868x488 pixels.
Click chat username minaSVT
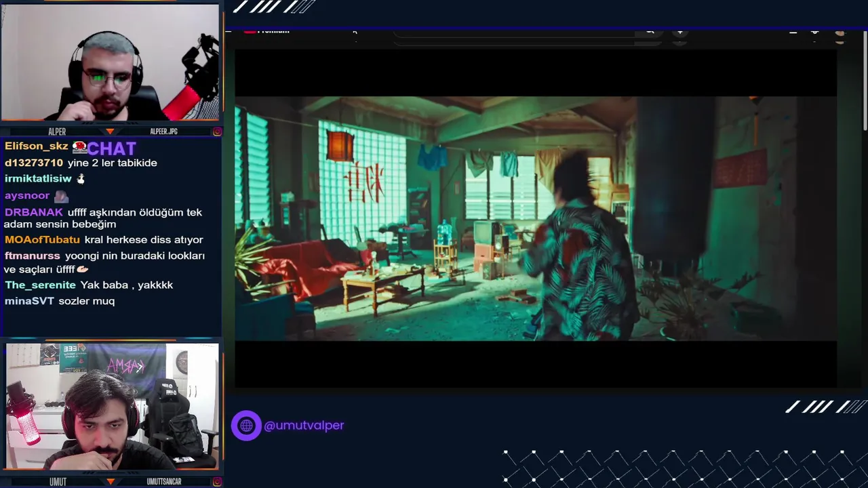29,301
